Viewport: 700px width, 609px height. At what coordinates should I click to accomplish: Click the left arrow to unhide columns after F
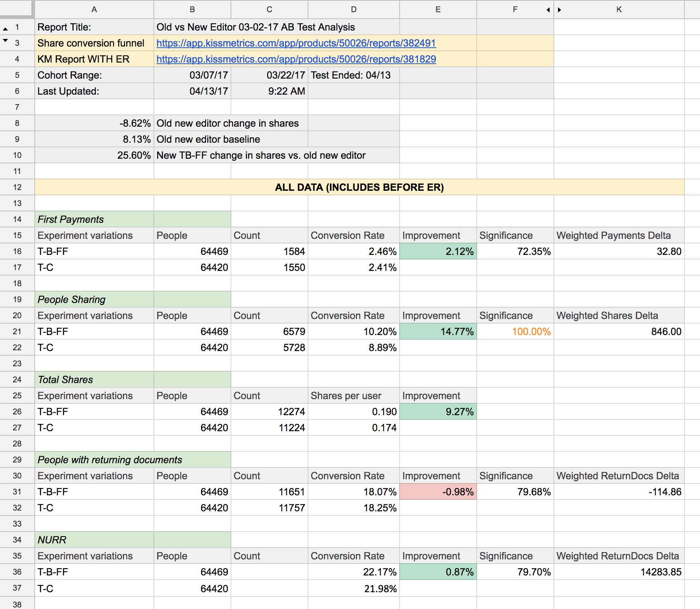point(547,10)
